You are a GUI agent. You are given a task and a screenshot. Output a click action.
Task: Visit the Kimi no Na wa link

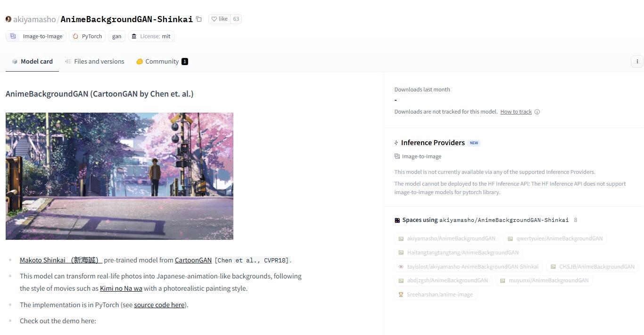(121, 288)
